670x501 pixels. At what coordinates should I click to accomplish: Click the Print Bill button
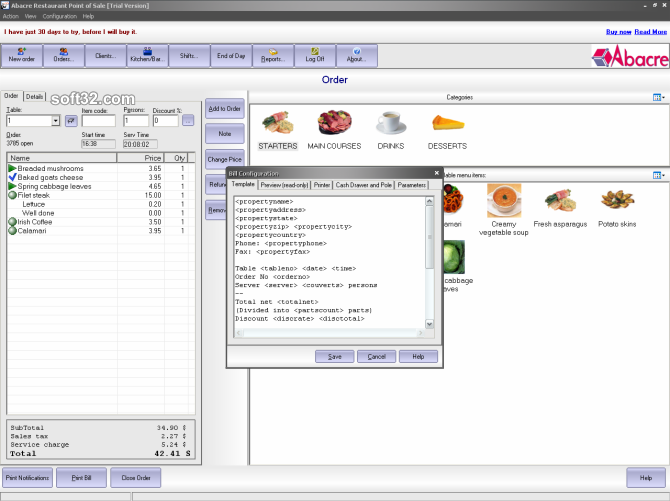pyautogui.click(x=81, y=477)
